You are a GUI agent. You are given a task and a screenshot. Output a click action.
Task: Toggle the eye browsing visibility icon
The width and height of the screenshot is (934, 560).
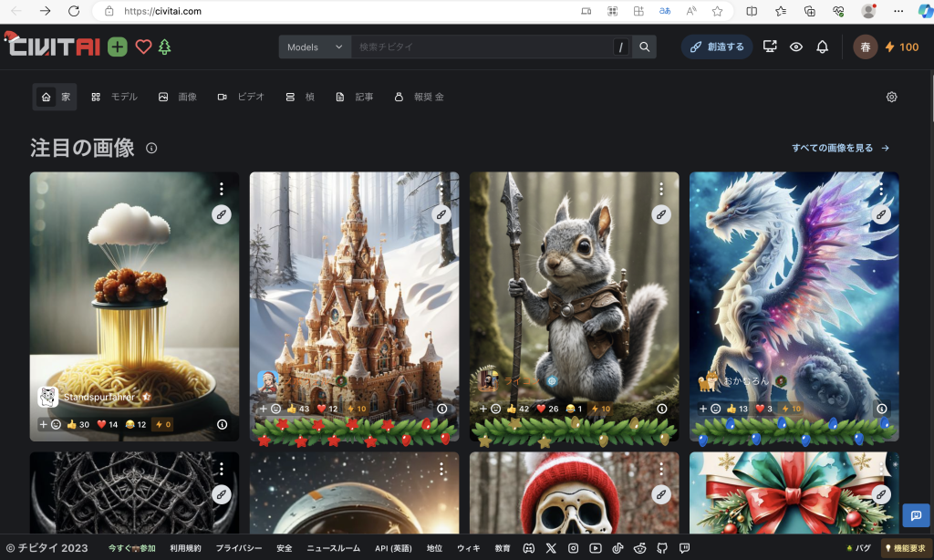[x=796, y=47]
